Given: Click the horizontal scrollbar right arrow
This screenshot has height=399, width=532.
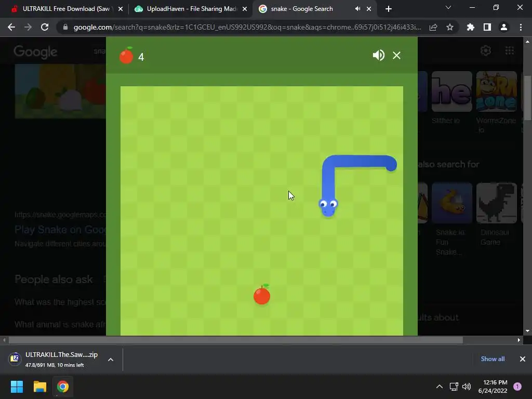Looking at the screenshot, I should pos(519,340).
